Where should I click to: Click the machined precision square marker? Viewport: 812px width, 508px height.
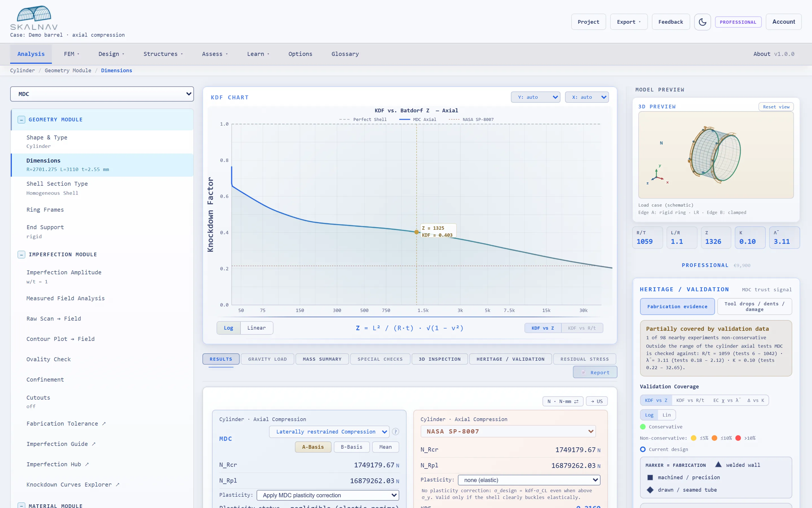coord(650,478)
